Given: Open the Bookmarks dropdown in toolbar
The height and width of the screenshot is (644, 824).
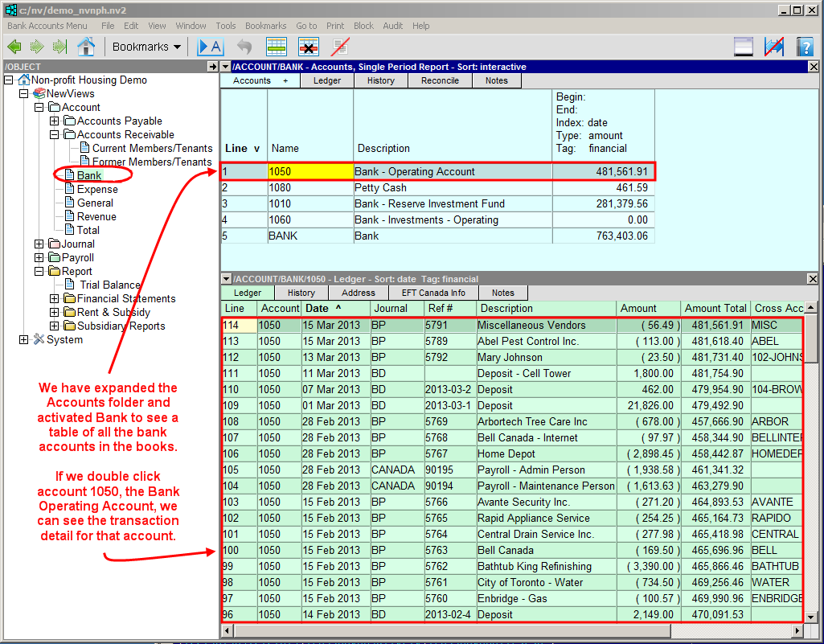Looking at the screenshot, I should (x=146, y=47).
